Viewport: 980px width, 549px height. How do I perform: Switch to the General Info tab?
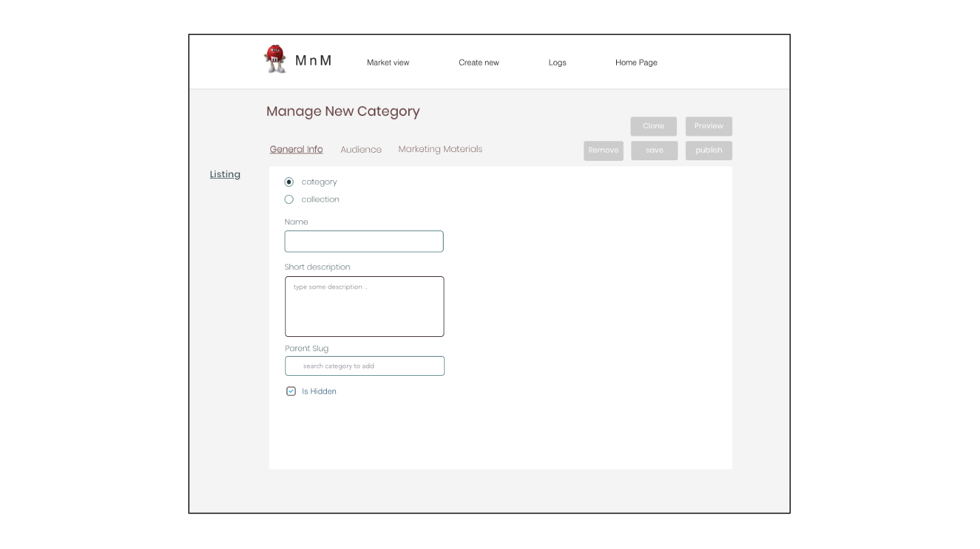pyautogui.click(x=296, y=149)
